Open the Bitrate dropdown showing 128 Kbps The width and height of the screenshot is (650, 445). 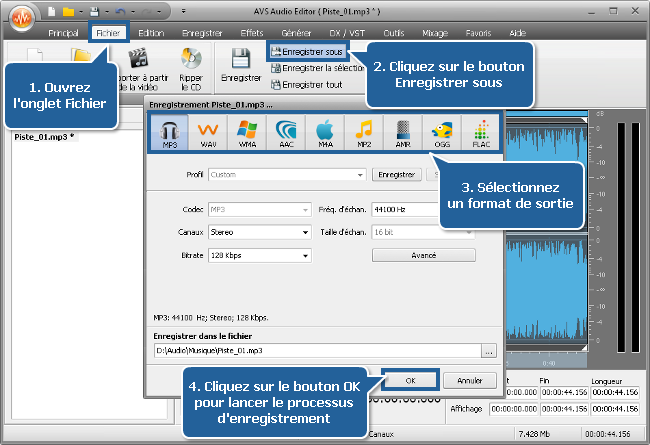point(260,255)
